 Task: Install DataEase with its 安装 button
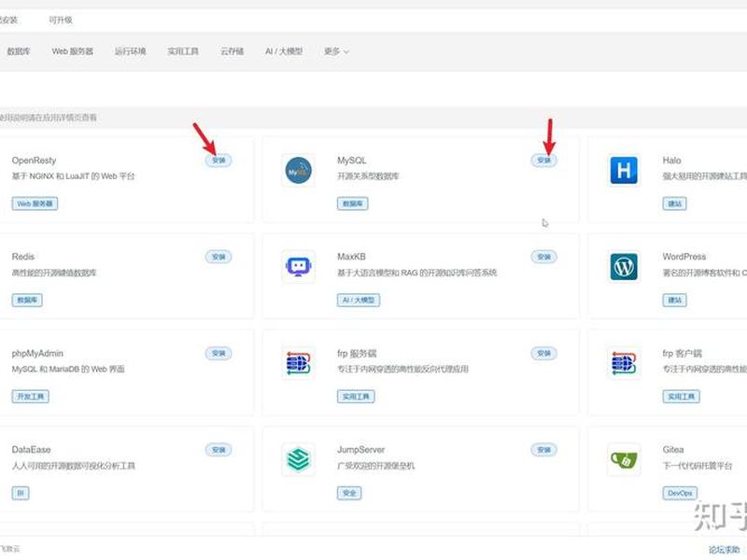(218, 450)
